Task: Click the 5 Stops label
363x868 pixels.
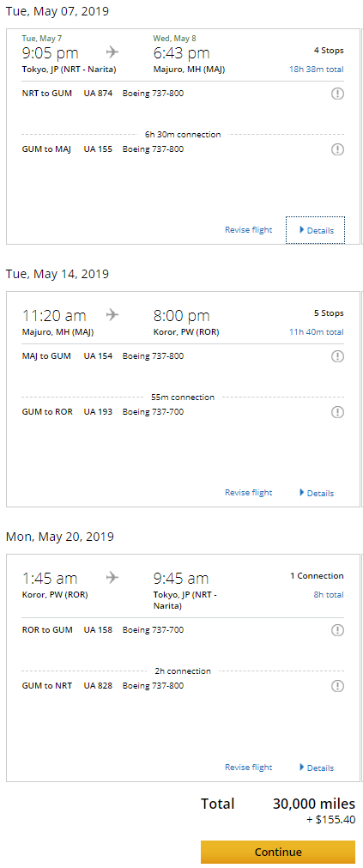Action: point(329,313)
